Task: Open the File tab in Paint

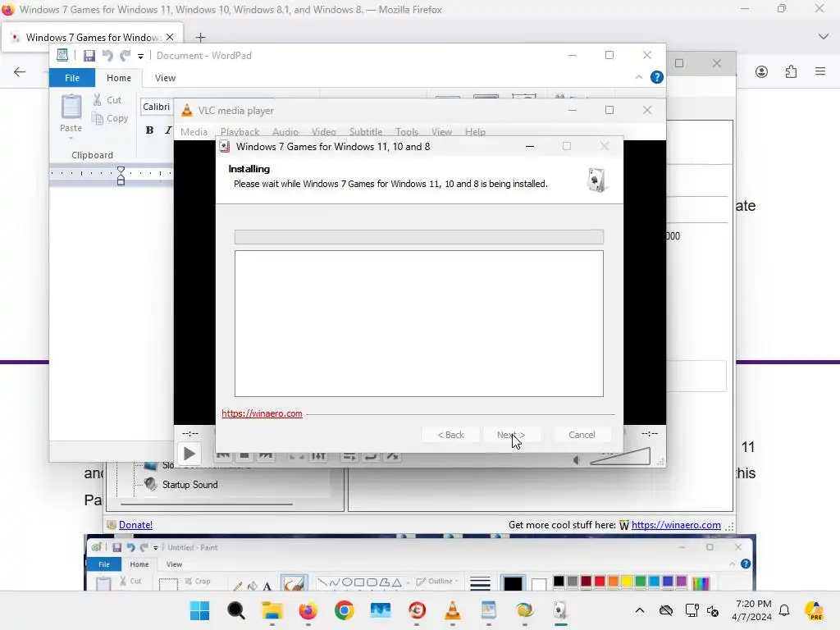Action: [x=104, y=564]
